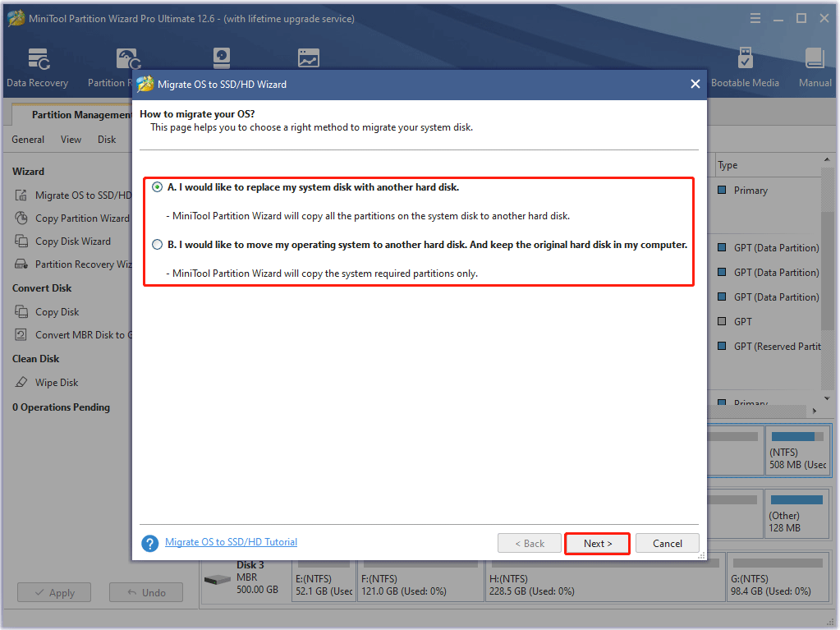Screen dimensions: 840x630
Task: Click the Next button in the wizard
Action: click(x=597, y=543)
